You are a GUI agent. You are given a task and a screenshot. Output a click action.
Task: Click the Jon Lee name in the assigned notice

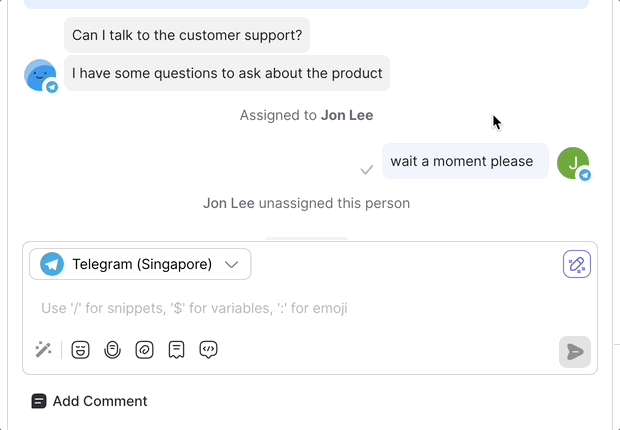pos(347,115)
